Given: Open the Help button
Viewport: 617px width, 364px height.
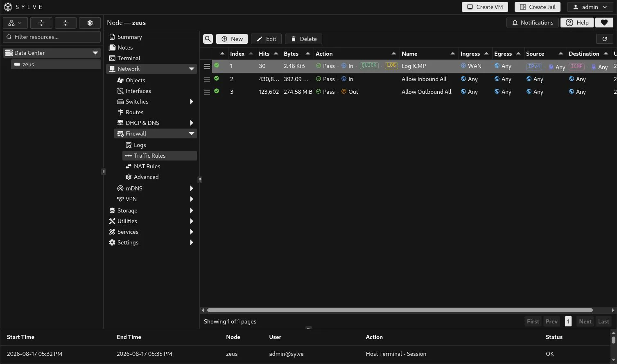Looking at the screenshot, I should click(577, 23).
